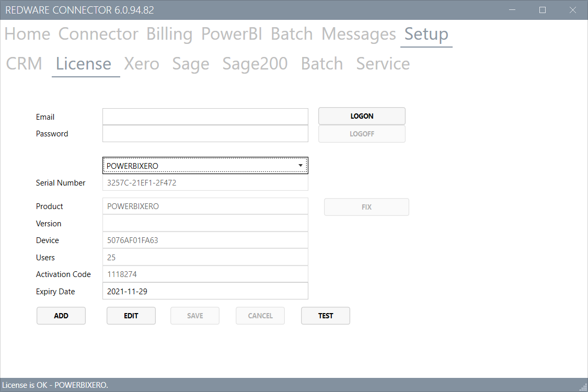Minimize the Redware Connector window
This screenshot has width=588, height=392.
click(x=512, y=10)
